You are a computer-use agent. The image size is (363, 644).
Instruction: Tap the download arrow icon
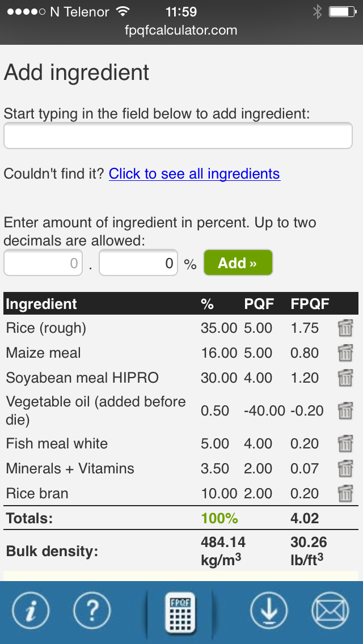tap(269, 611)
